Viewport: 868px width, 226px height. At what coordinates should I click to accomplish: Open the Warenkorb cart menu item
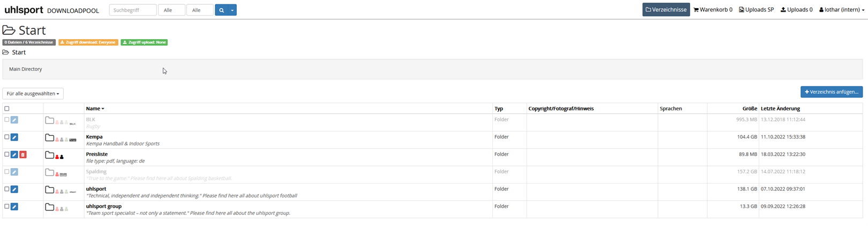click(713, 10)
